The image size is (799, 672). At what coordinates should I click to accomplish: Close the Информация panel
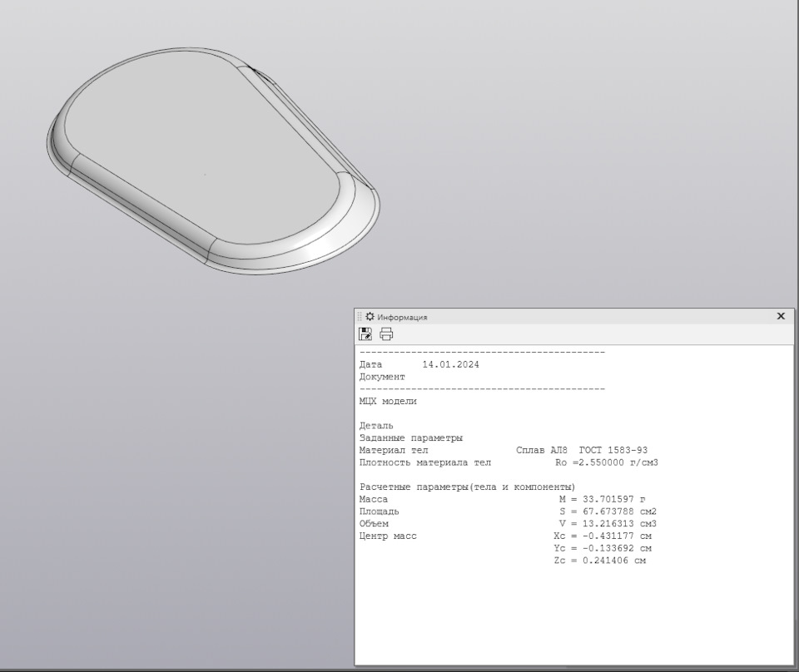tap(781, 316)
